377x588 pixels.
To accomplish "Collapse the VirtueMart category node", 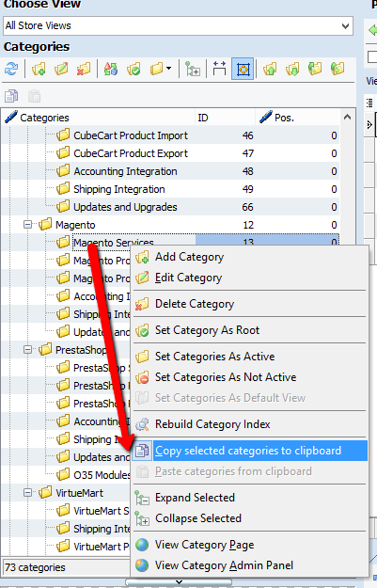I will click(27, 492).
